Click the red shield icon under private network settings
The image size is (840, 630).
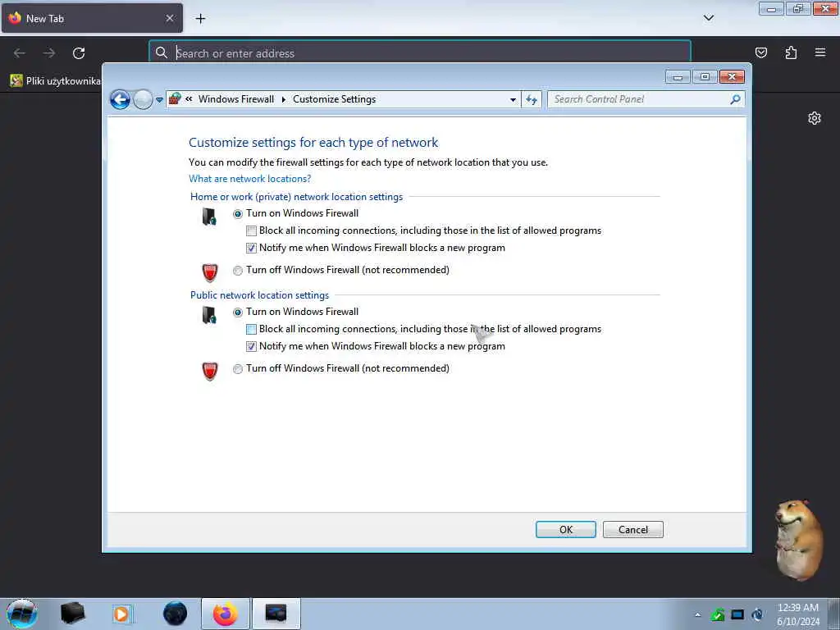pyautogui.click(x=210, y=272)
